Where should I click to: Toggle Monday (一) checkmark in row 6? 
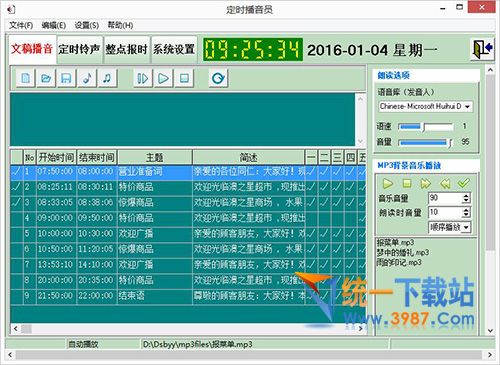(x=311, y=249)
